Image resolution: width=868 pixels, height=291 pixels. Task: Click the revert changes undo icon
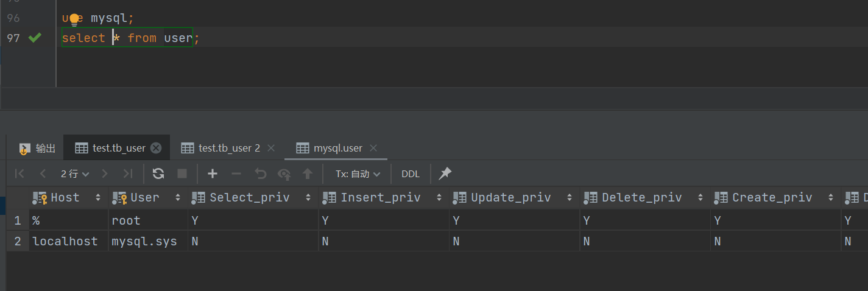click(x=261, y=174)
